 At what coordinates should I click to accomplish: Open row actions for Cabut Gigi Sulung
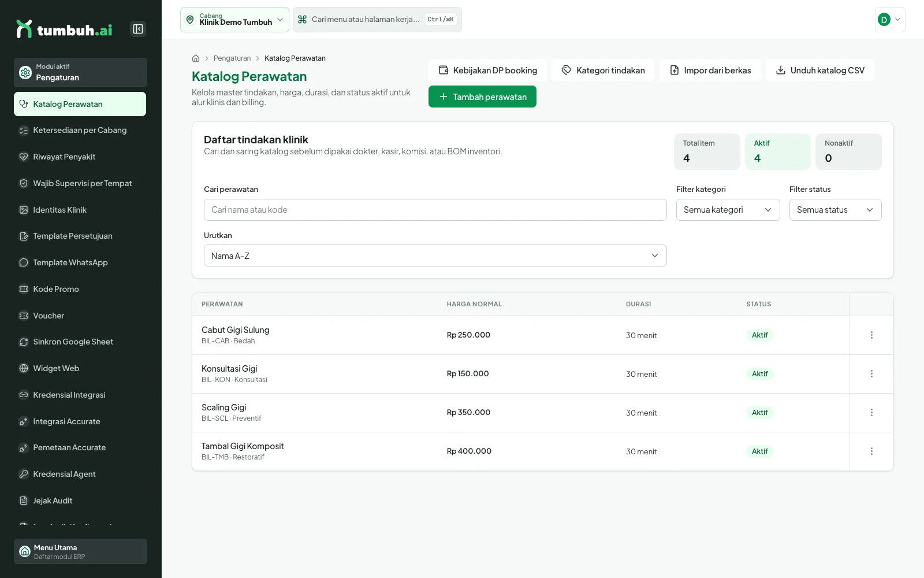point(871,335)
